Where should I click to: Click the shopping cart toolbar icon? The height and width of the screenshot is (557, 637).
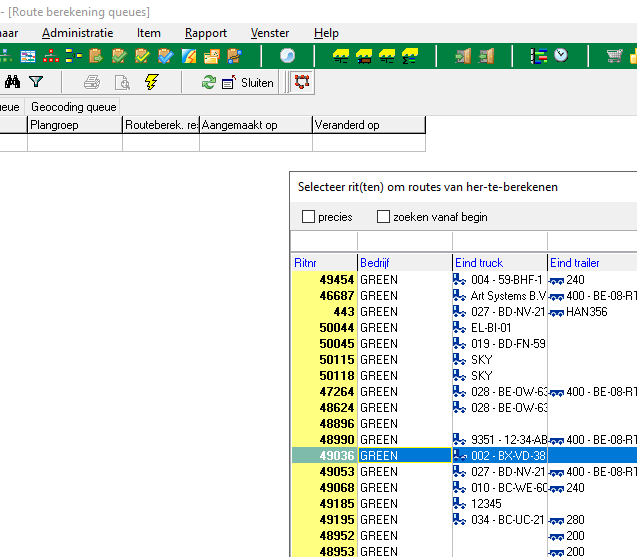tap(614, 56)
